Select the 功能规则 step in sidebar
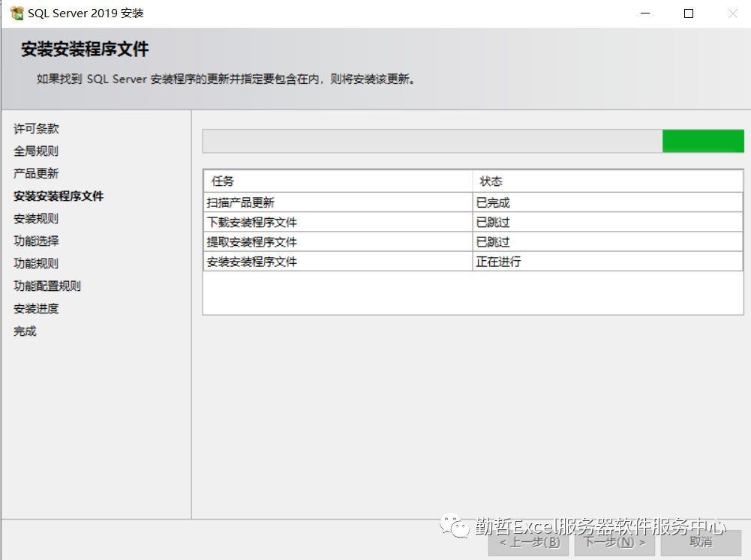This screenshot has height=560, width=751. point(36,263)
